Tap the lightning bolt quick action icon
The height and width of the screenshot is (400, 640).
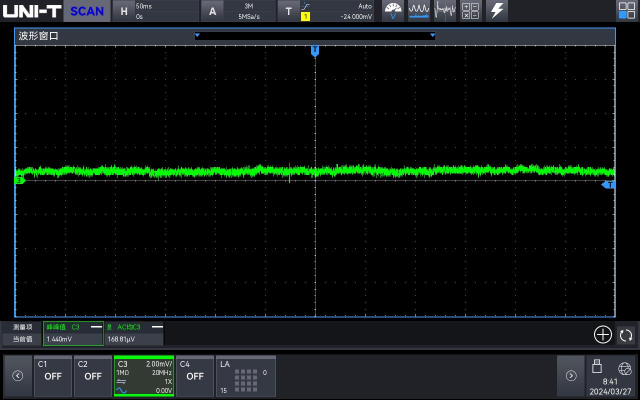point(496,11)
